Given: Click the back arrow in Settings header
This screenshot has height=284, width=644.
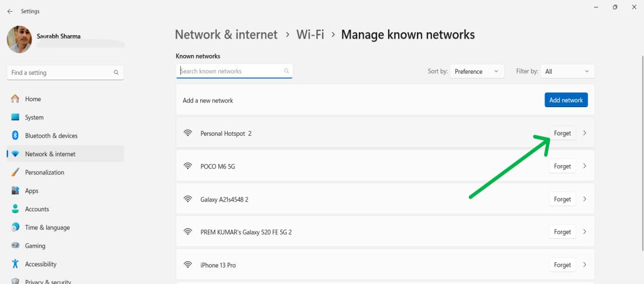Looking at the screenshot, I should pos(10,11).
